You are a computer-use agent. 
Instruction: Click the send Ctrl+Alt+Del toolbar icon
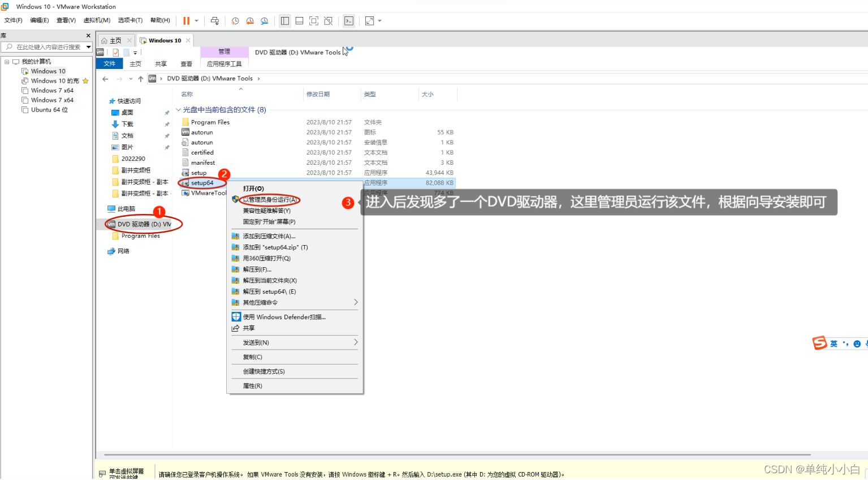(x=215, y=21)
